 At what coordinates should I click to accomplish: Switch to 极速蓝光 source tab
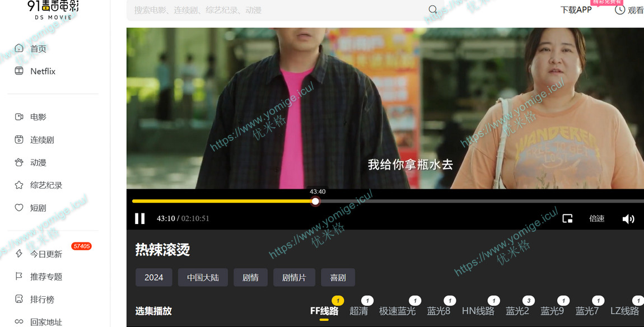point(397,311)
